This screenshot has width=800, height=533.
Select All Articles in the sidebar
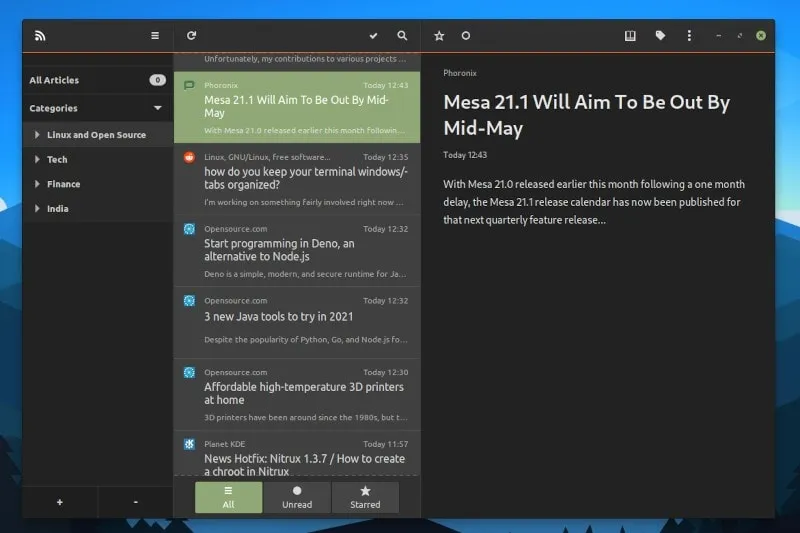pos(55,80)
